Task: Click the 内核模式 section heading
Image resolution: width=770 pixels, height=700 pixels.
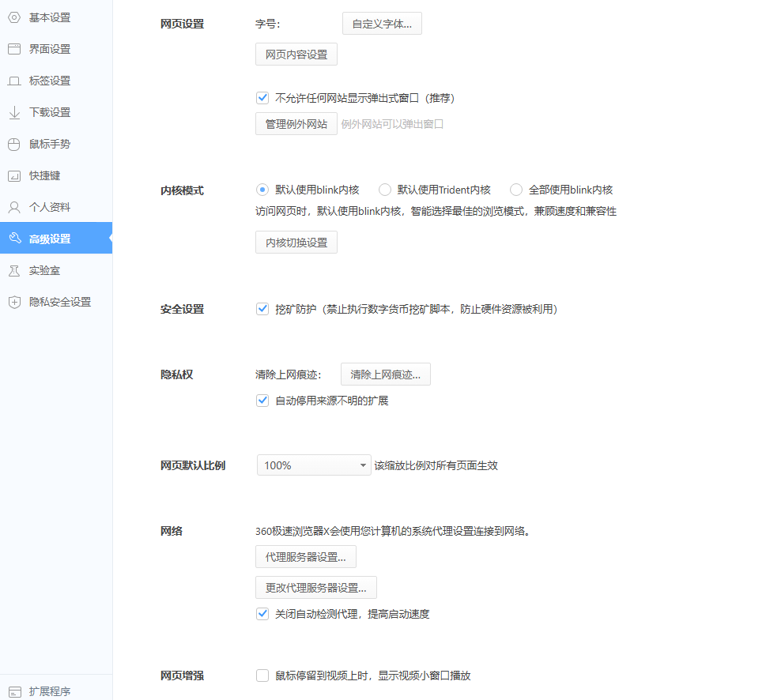Action: pyautogui.click(x=182, y=190)
